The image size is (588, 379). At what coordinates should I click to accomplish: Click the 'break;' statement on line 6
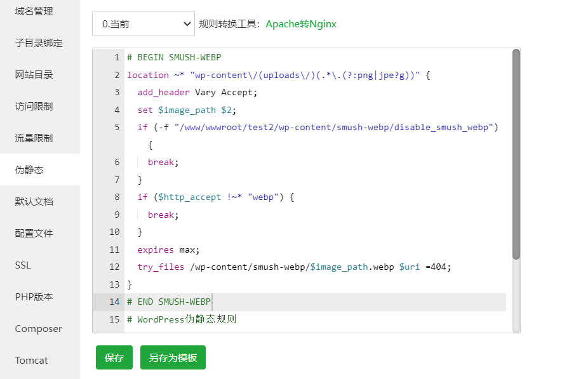coord(163,163)
